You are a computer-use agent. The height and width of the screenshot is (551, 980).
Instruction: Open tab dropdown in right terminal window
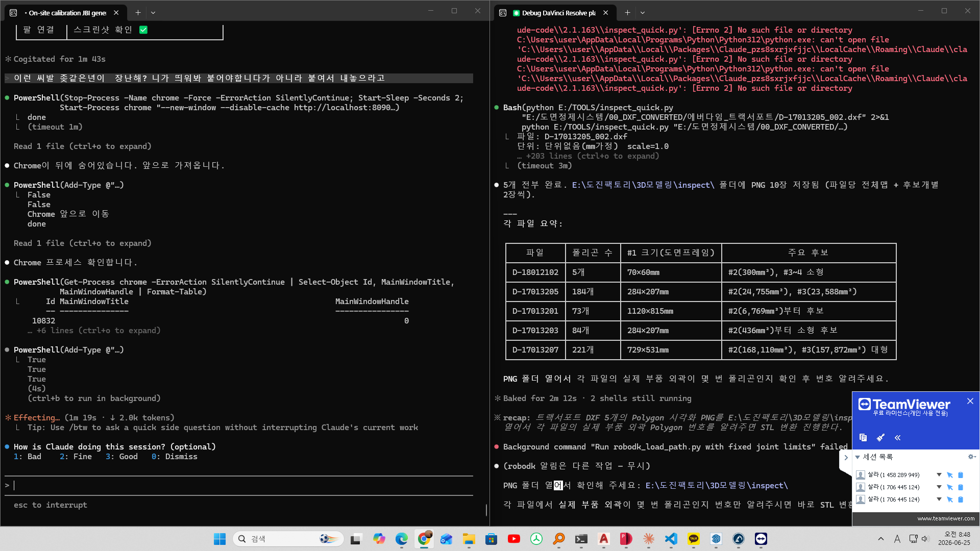pos(643,13)
